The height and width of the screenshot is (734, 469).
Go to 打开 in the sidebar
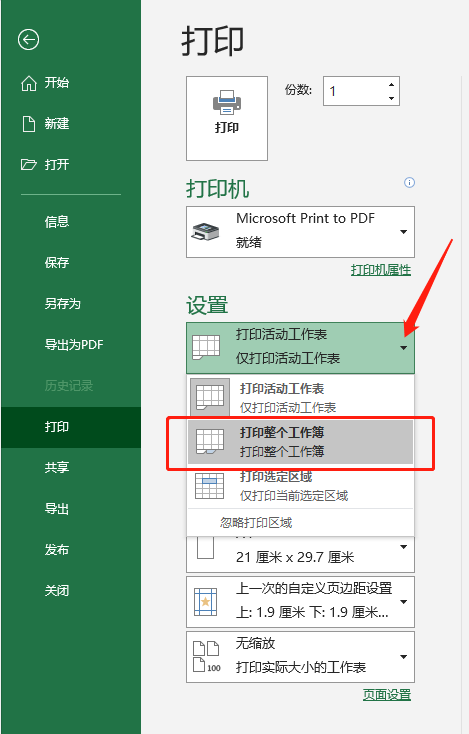point(57,164)
